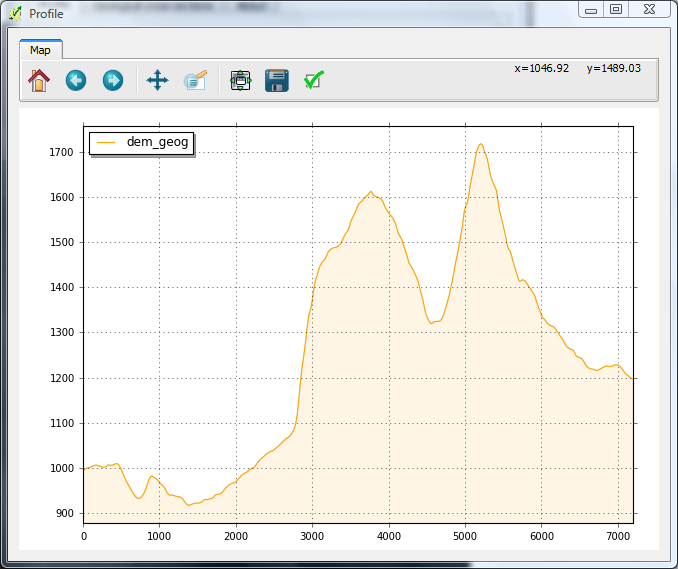Click y-axis label 1300
The image size is (678, 569).
coord(62,332)
